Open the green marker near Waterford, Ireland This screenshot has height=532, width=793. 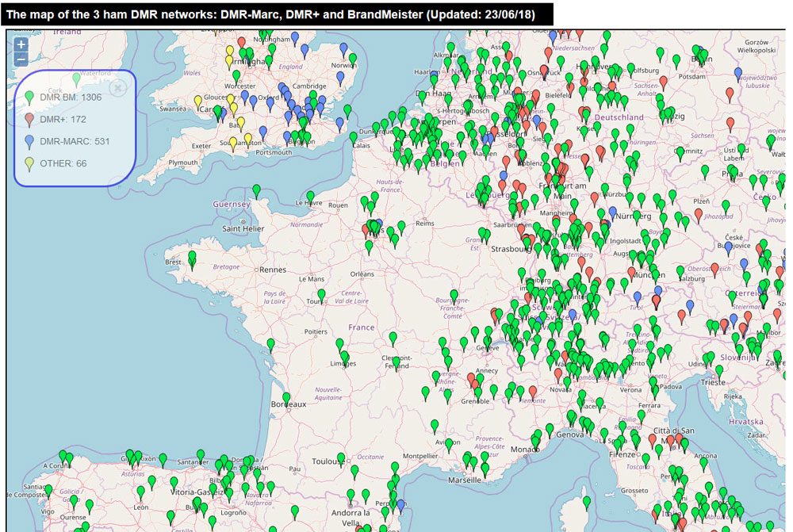point(76,79)
